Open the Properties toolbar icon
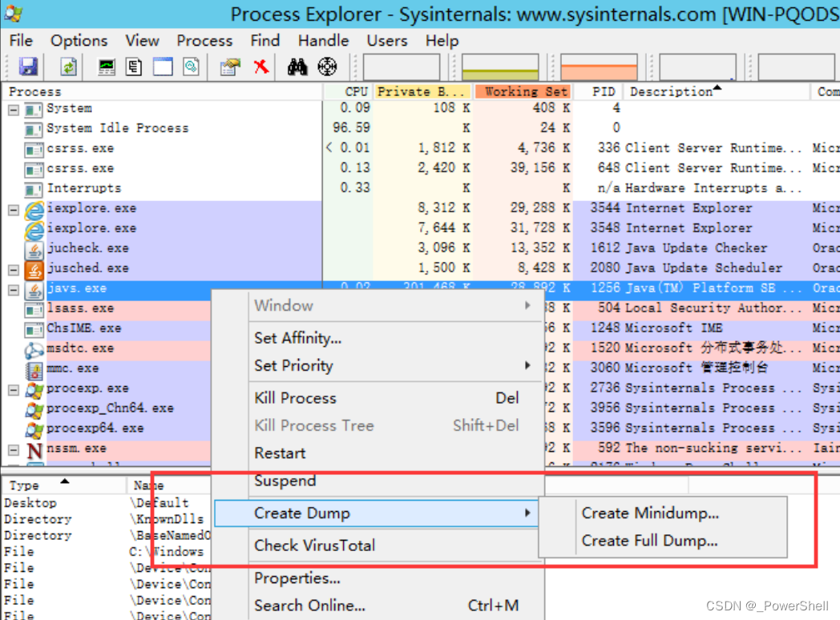The height and width of the screenshot is (620, 840). tap(230, 67)
